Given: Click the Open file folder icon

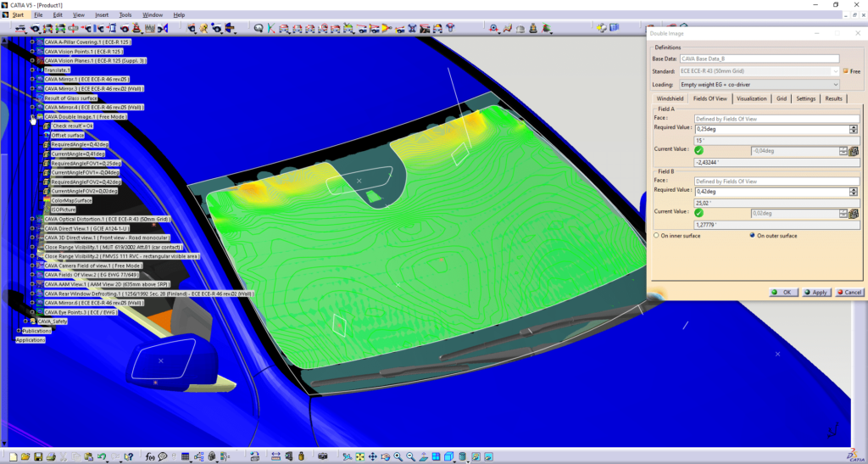Looking at the screenshot, I should [25, 457].
